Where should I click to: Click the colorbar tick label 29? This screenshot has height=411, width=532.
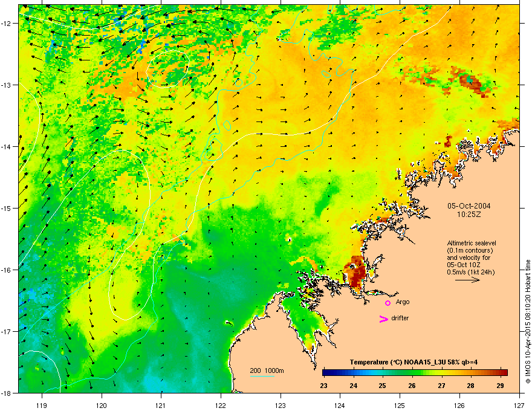pos(500,386)
